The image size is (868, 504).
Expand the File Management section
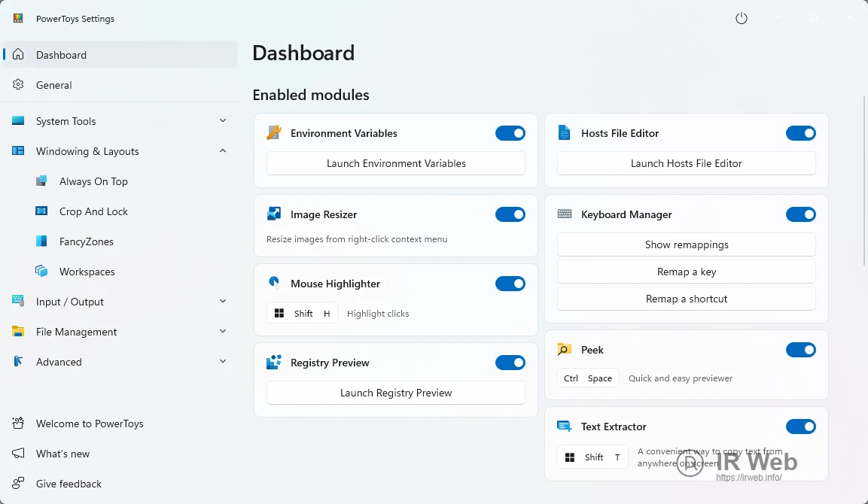[x=223, y=332]
